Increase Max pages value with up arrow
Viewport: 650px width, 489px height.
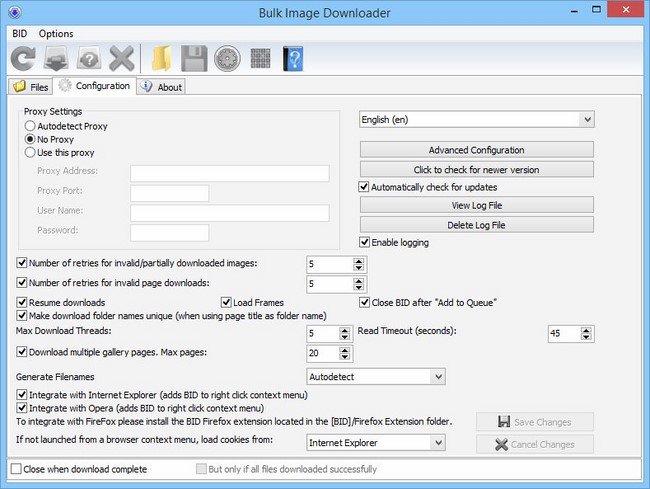(344, 350)
